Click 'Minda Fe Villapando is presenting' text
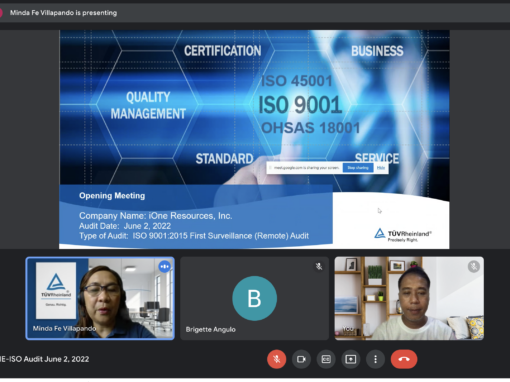Viewport: 510px width, 382px height. 63,13
